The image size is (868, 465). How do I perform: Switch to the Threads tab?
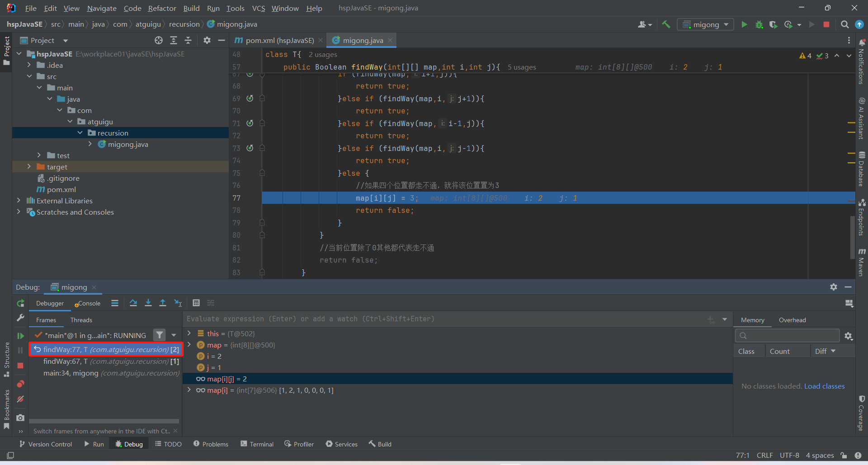click(81, 320)
